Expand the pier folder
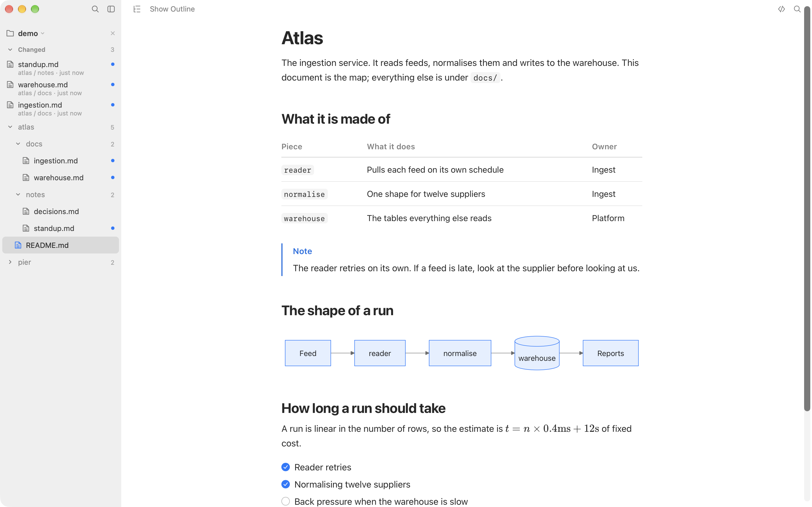This screenshot has height=507, width=812. pyautogui.click(x=10, y=262)
